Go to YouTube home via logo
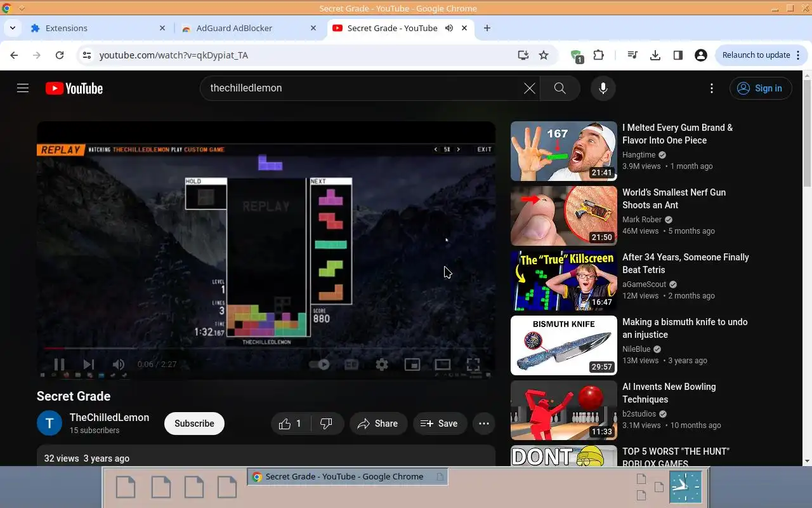812x508 pixels. tap(74, 88)
